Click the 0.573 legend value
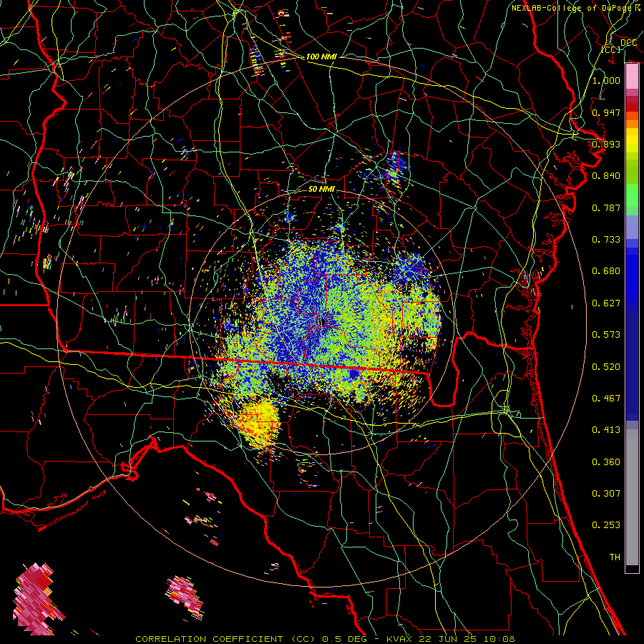 coord(606,334)
